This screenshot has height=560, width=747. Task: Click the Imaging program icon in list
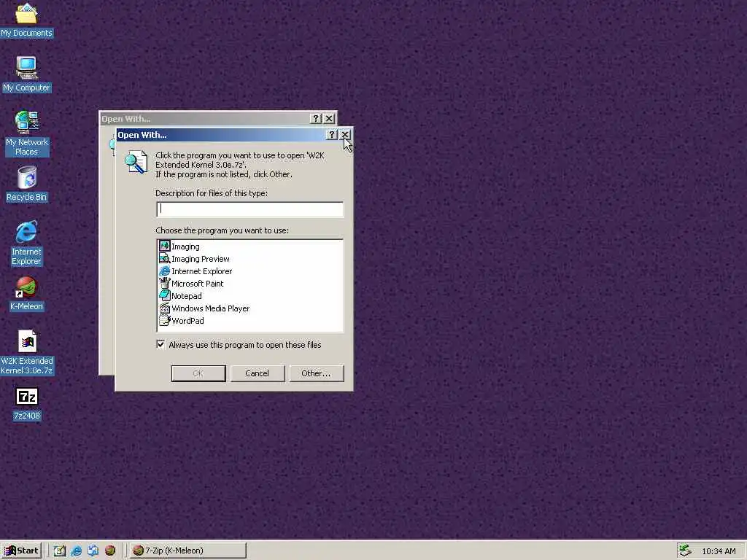coord(164,246)
